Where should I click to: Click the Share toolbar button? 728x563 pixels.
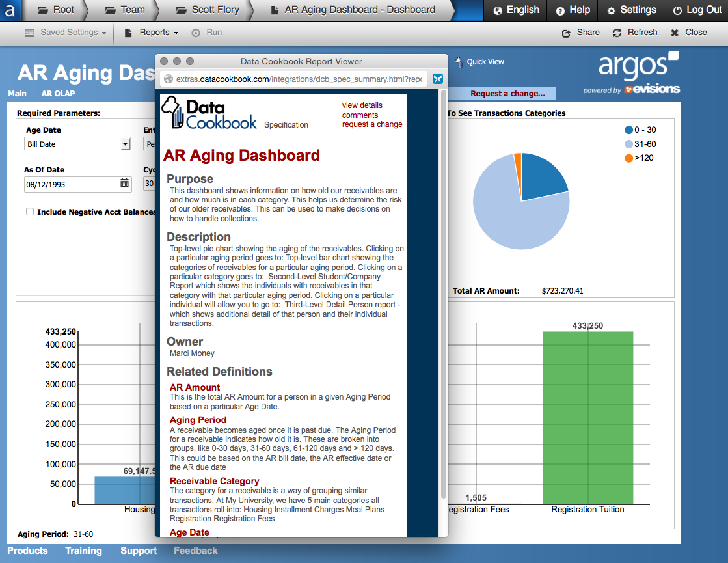pyautogui.click(x=581, y=33)
